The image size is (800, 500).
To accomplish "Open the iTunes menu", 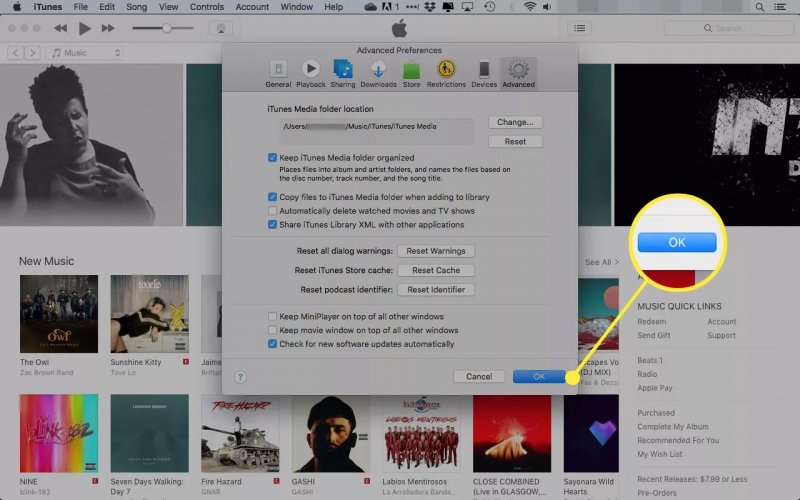I will coord(47,7).
